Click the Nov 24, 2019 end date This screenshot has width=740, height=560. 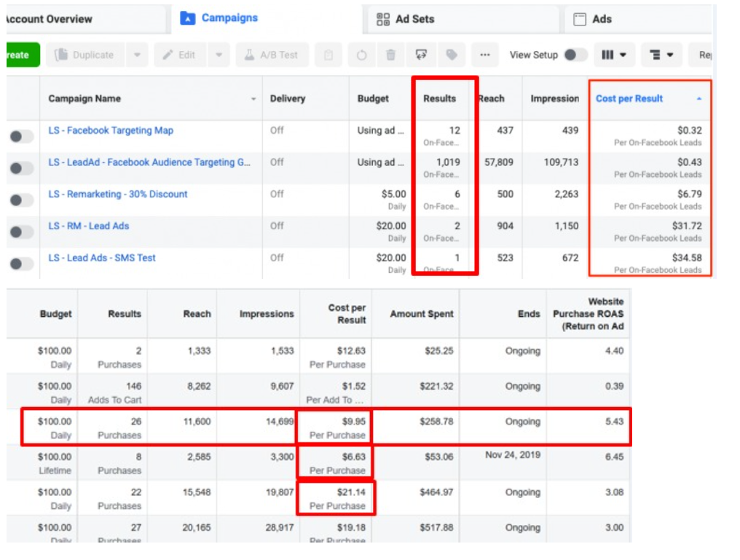513,455
